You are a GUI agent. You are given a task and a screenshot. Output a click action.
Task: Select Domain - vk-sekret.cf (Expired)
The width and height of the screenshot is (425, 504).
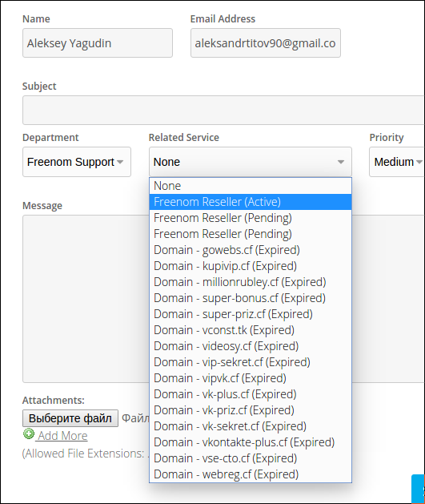point(251,426)
